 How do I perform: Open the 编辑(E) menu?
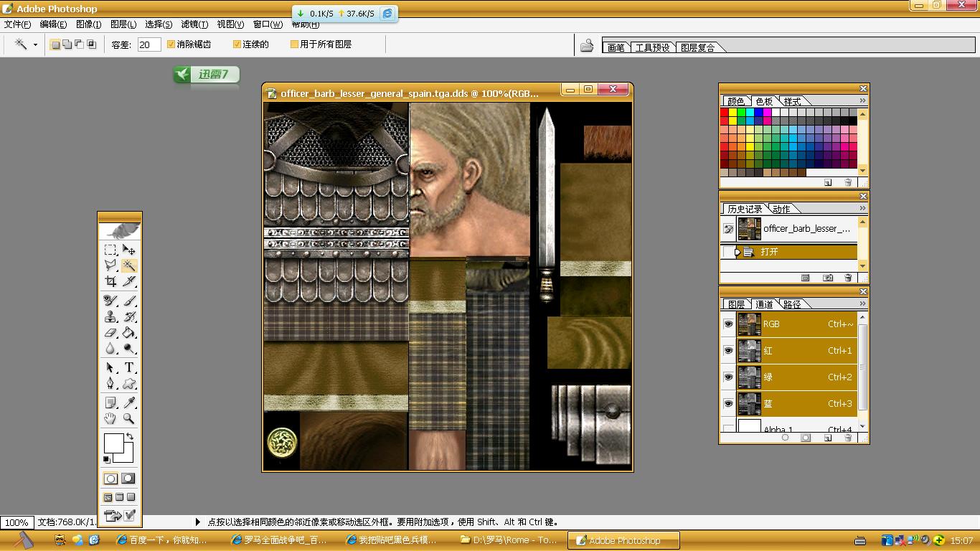point(53,24)
